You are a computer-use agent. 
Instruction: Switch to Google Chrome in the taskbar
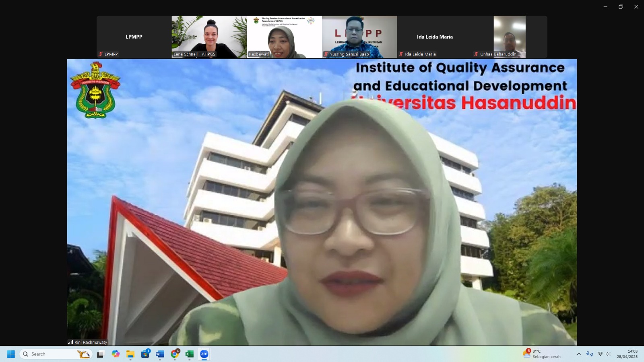tap(175, 354)
